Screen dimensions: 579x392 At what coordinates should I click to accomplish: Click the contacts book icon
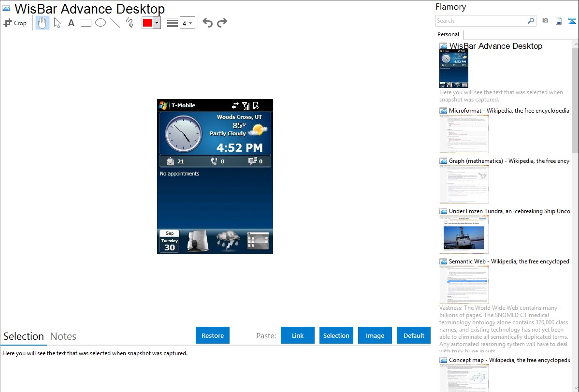pos(198,241)
